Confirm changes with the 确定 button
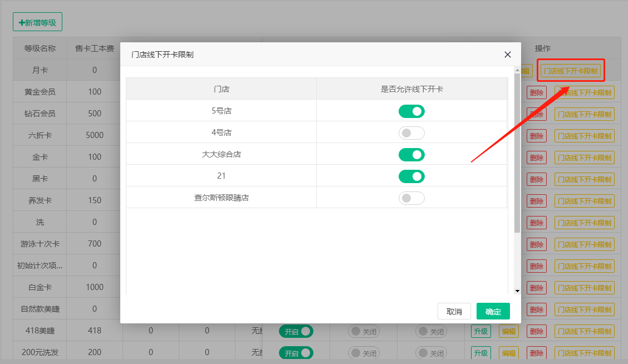Viewport: 628px width, 364px height. (493, 312)
